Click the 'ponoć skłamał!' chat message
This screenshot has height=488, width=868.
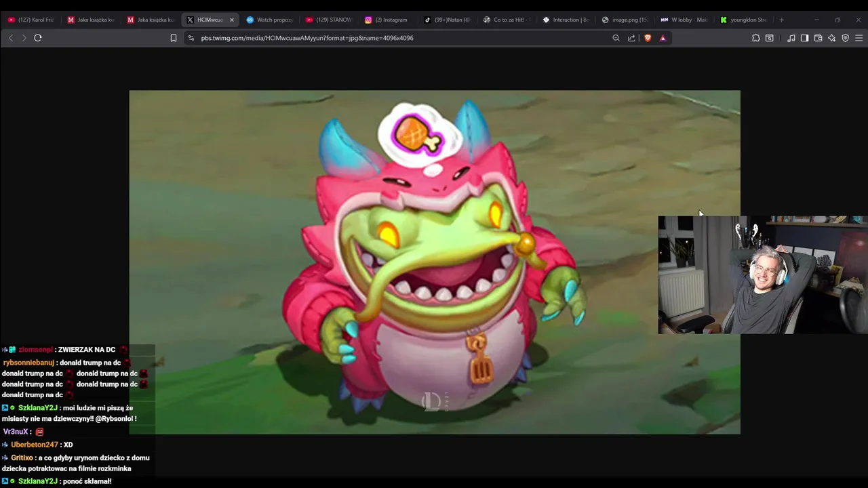click(x=87, y=481)
